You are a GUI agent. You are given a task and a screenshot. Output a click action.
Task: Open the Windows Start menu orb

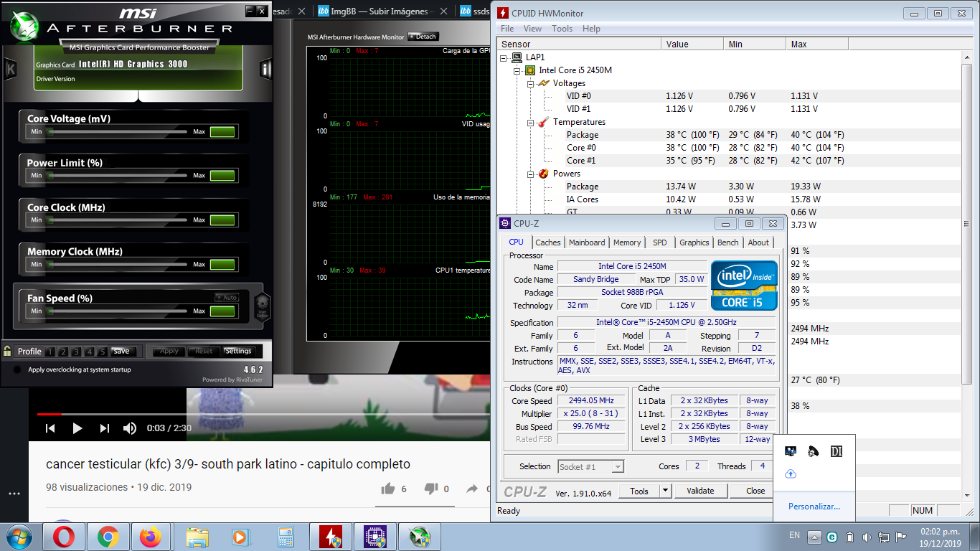[18, 537]
